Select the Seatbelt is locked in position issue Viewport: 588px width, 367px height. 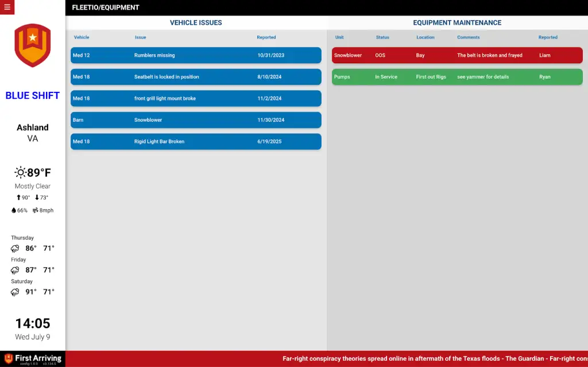196,77
